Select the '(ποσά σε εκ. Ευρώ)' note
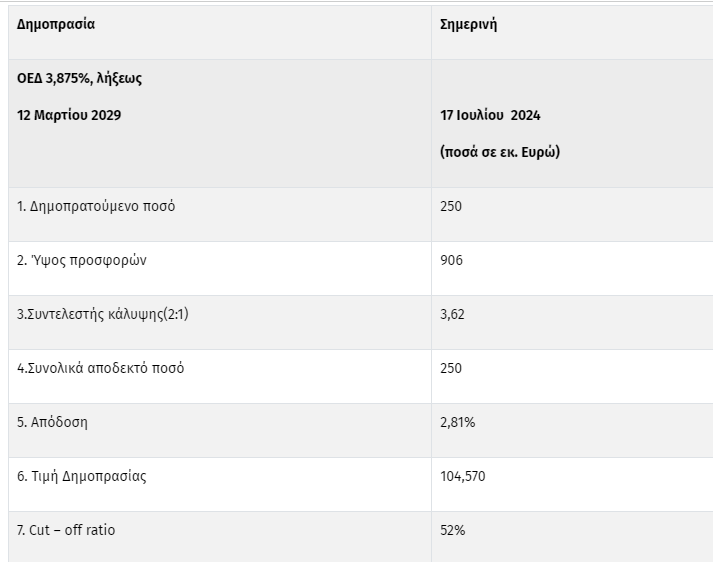The height and width of the screenshot is (562, 713). click(x=499, y=153)
